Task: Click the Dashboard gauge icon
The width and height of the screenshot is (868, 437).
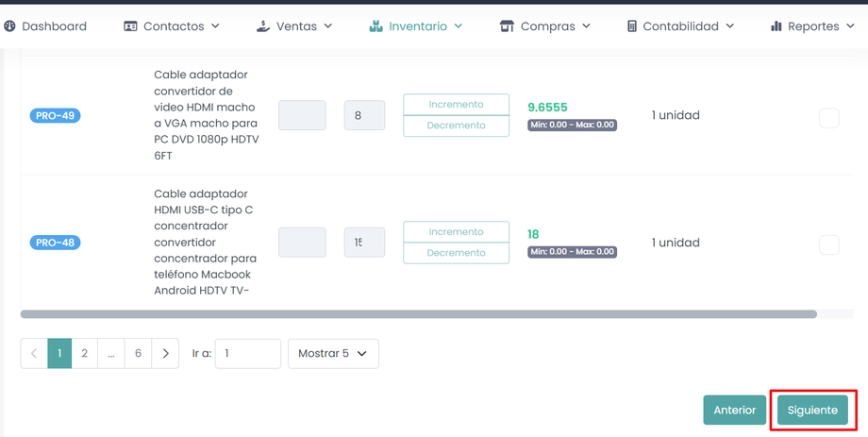Action: 10,26
